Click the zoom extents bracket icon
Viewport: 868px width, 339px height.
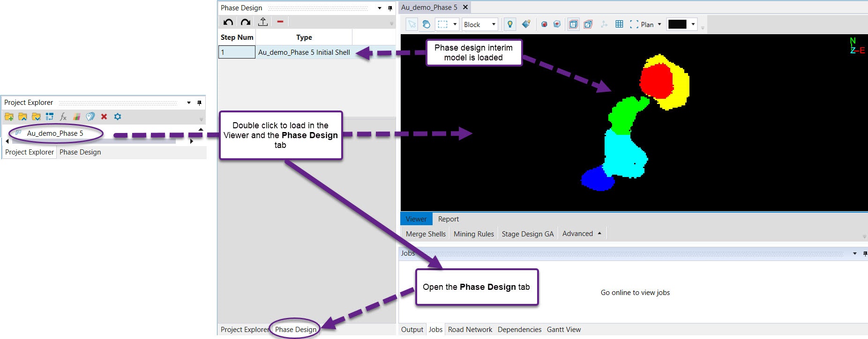click(x=634, y=24)
